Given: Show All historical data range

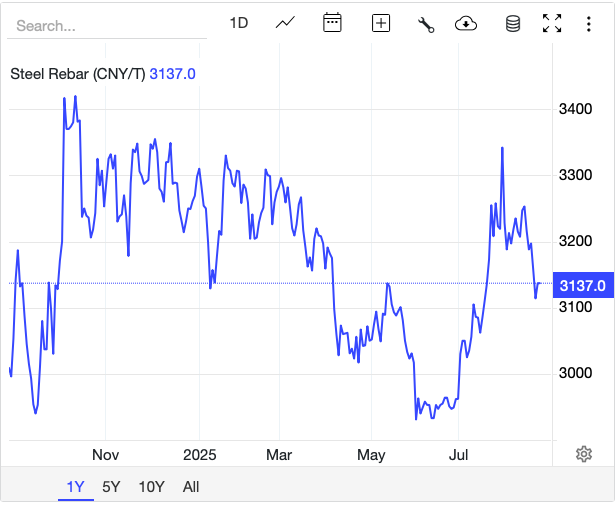Looking at the screenshot, I should coord(191,487).
